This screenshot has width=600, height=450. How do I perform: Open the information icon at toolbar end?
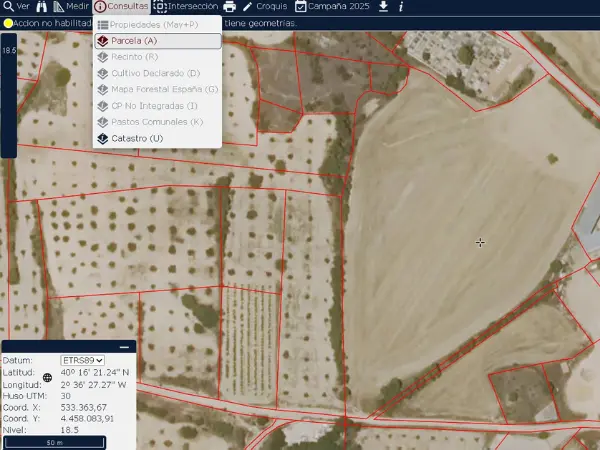click(x=401, y=6)
